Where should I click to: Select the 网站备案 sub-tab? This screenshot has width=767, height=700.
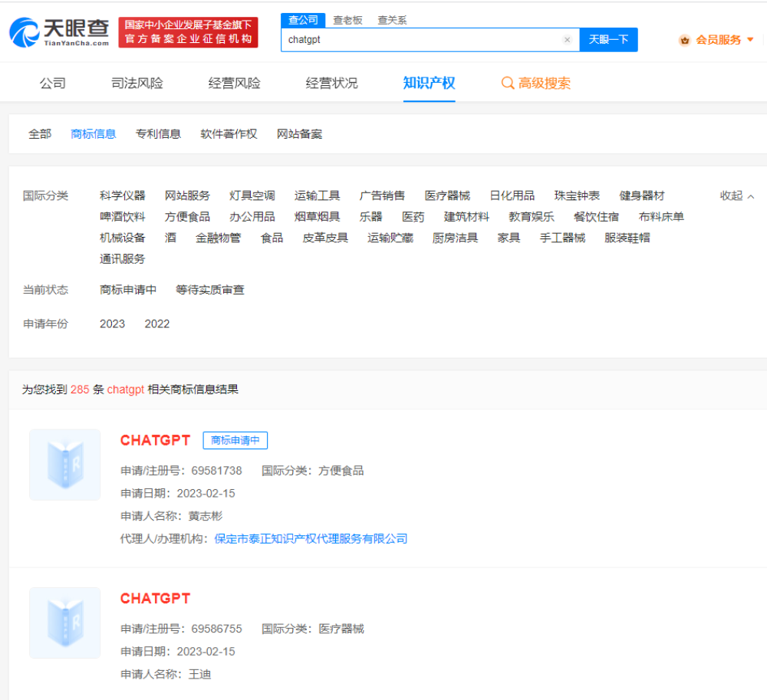tap(300, 134)
